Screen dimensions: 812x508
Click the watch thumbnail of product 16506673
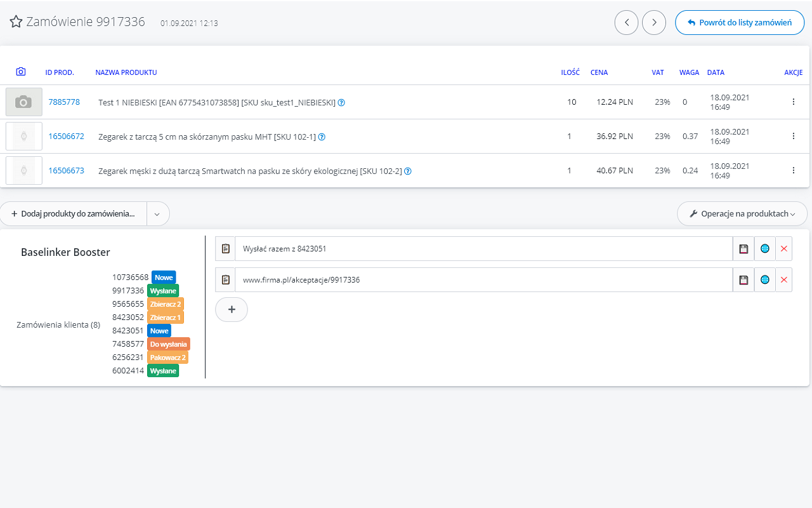[x=23, y=170]
